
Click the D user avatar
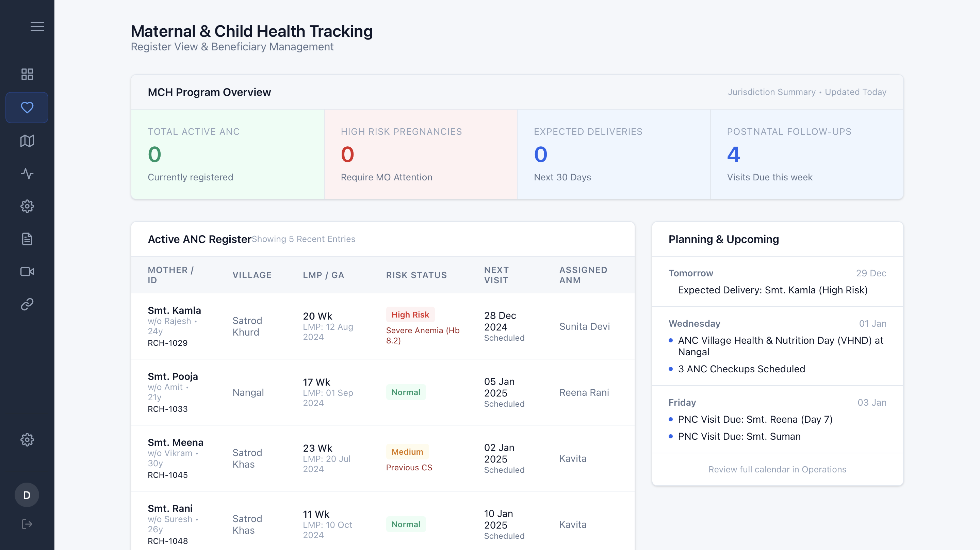pos(27,495)
